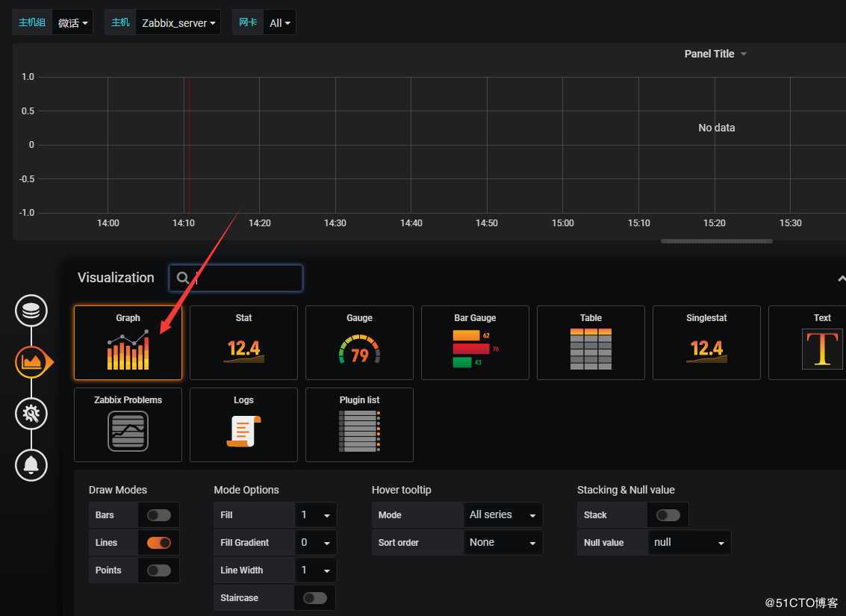
Task: Open the 网卡 dropdown showing All
Action: pyautogui.click(x=279, y=22)
